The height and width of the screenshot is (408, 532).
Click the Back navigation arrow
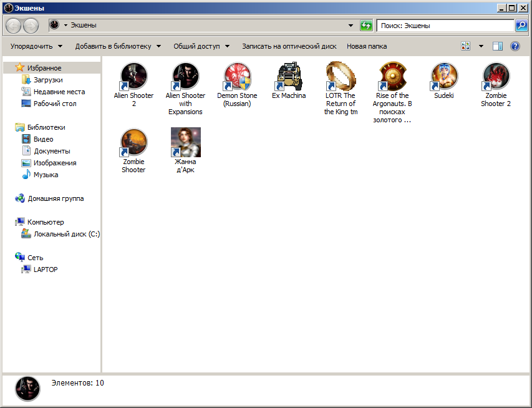pos(14,26)
